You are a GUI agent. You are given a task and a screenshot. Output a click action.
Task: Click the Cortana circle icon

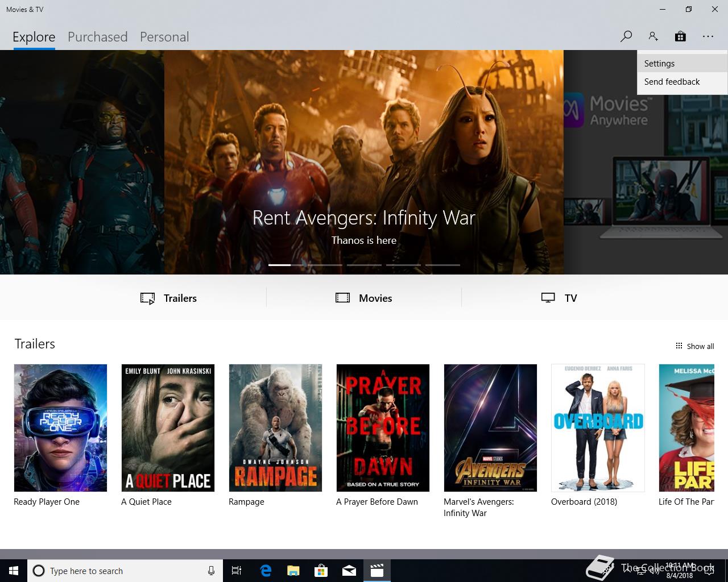pyautogui.click(x=39, y=571)
